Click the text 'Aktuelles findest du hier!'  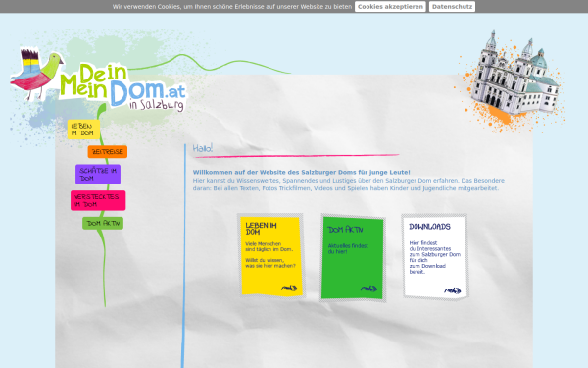348,249
